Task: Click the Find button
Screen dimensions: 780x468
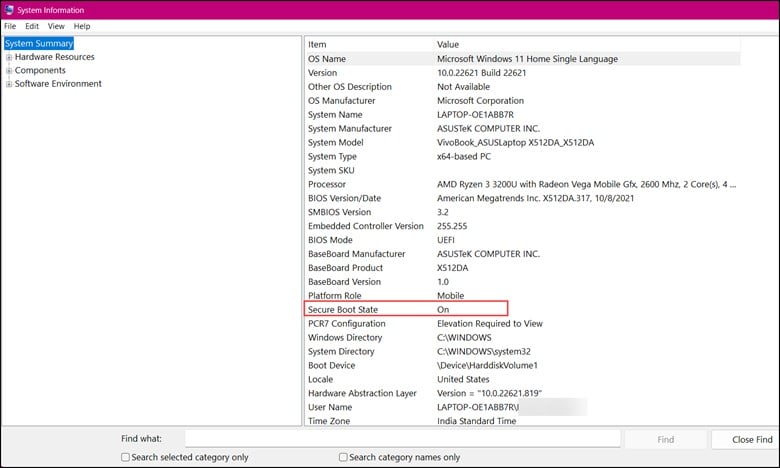Action: 666,440
